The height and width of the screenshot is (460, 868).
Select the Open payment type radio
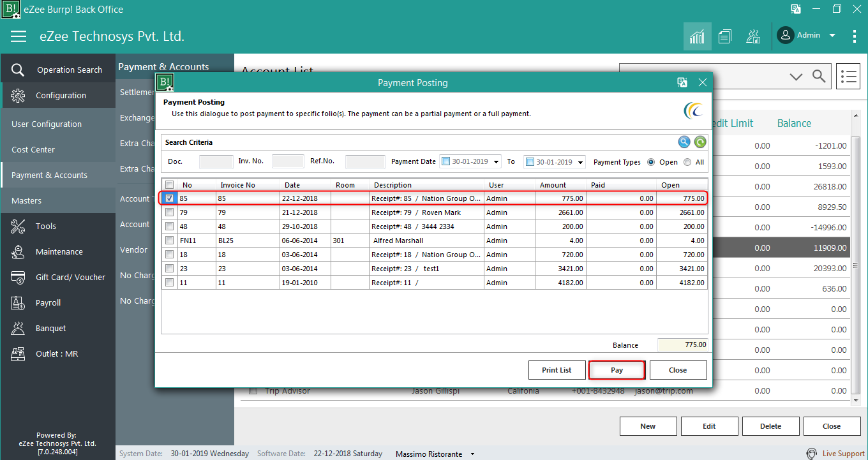click(651, 162)
